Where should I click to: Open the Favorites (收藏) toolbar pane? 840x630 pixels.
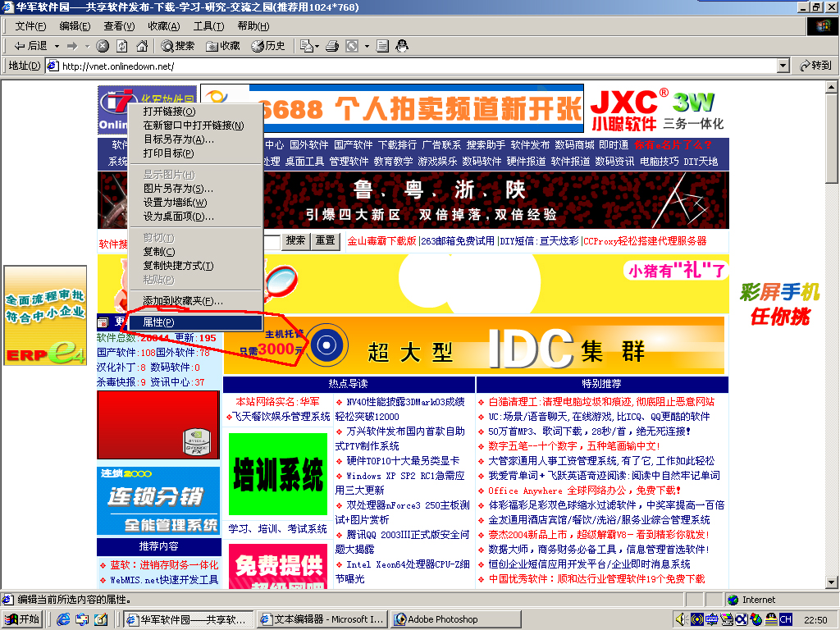(223, 46)
